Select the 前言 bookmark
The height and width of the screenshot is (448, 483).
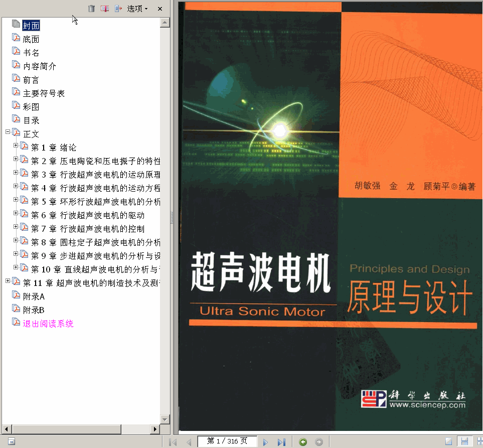31,80
